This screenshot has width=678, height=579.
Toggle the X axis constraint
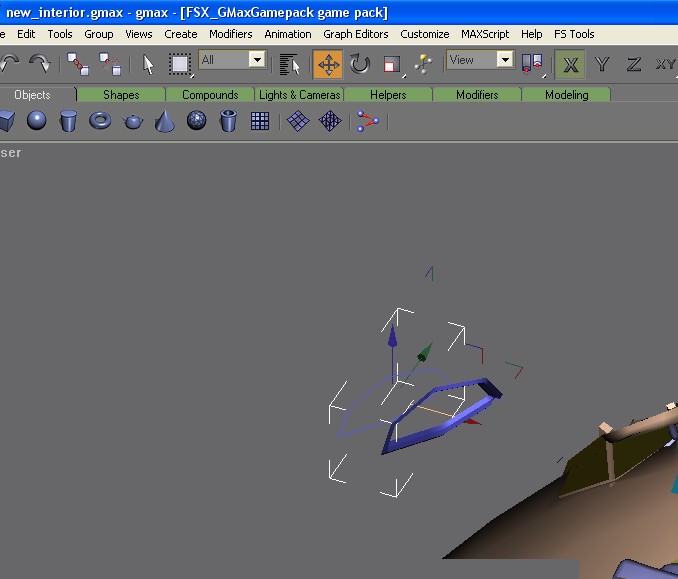pyautogui.click(x=571, y=65)
